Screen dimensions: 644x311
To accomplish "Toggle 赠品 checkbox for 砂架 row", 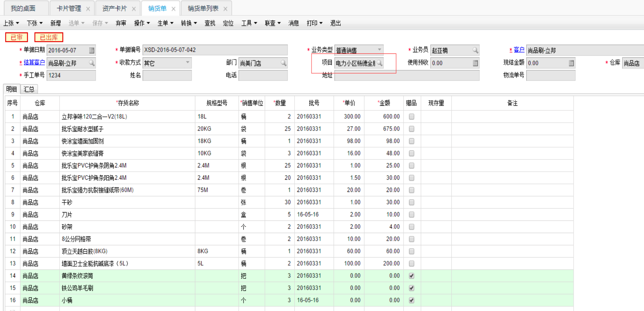I will [x=412, y=227].
